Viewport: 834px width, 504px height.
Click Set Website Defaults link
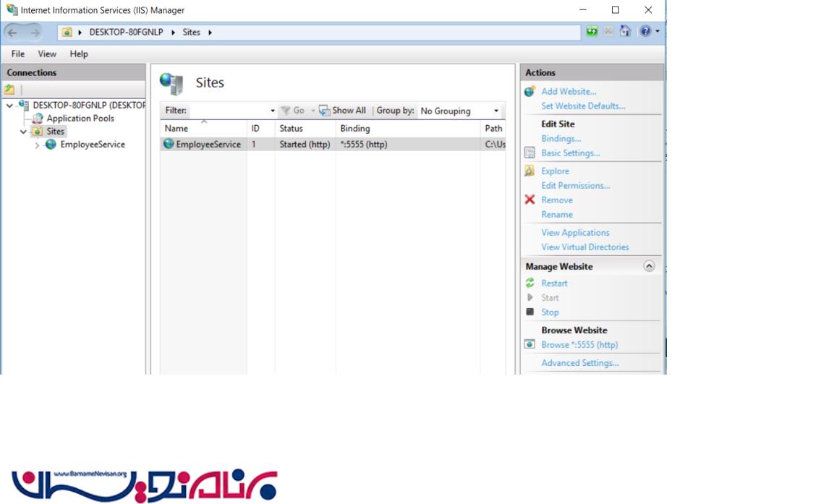click(583, 106)
